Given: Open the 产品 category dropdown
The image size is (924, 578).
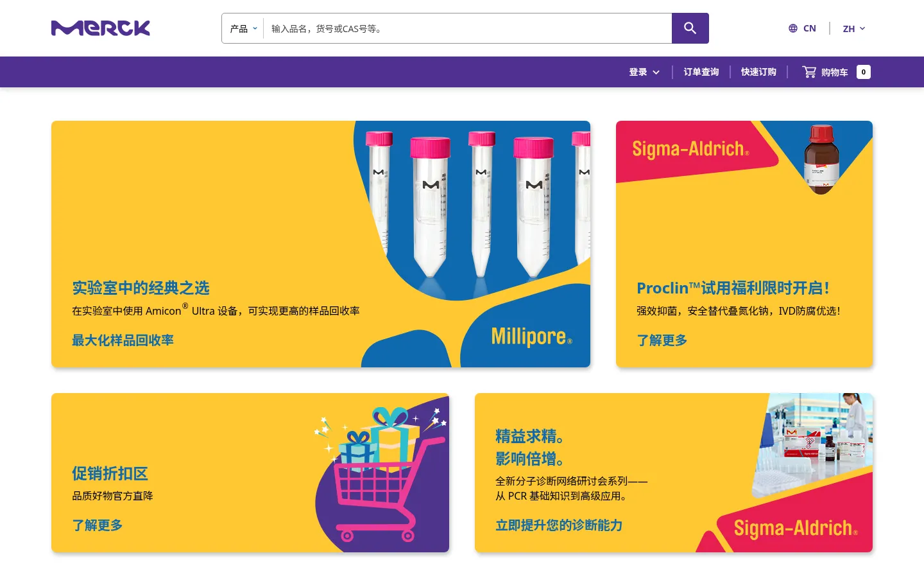Looking at the screenshot, I should coord(243,28).
